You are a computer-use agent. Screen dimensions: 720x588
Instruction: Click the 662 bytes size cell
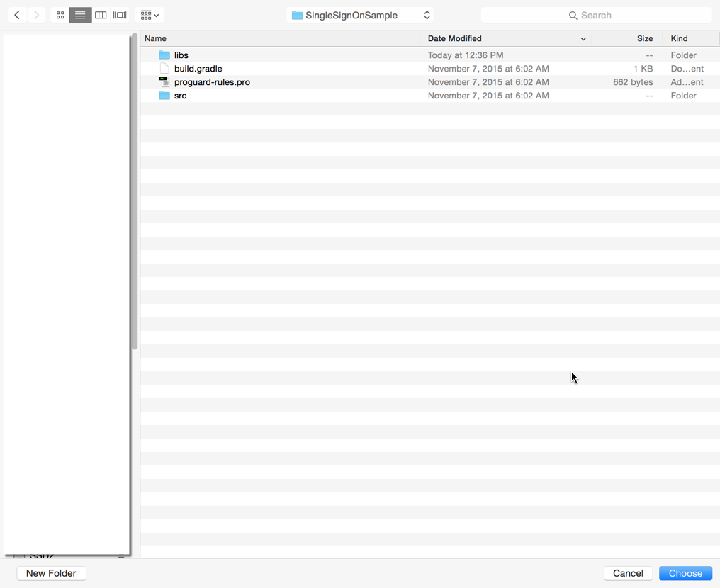tap(633, 82)
